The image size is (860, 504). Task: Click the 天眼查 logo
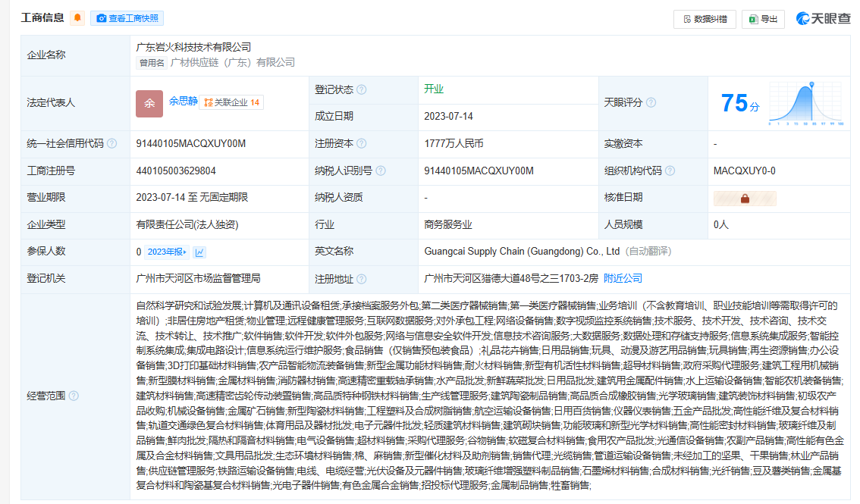[823, 19]
